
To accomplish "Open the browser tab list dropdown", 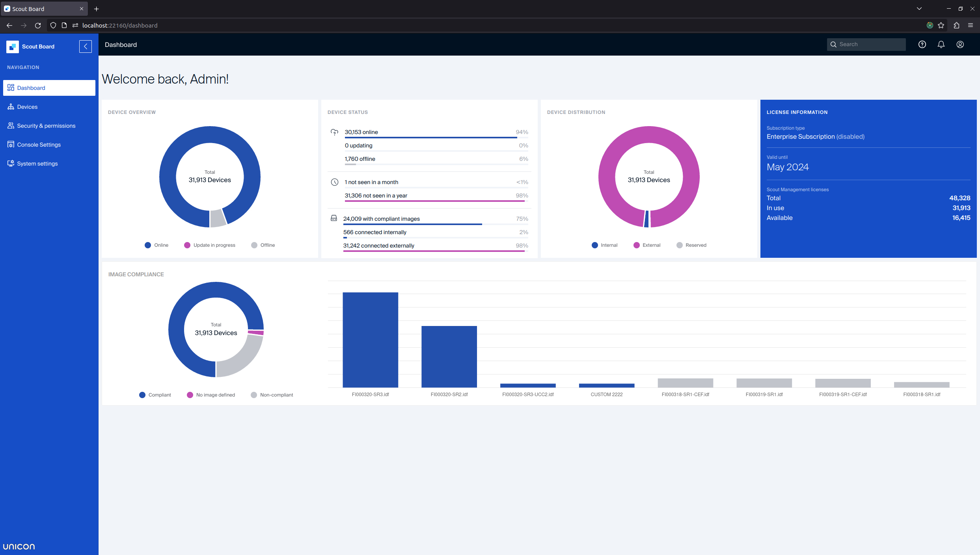I will (x=919, y=9).
